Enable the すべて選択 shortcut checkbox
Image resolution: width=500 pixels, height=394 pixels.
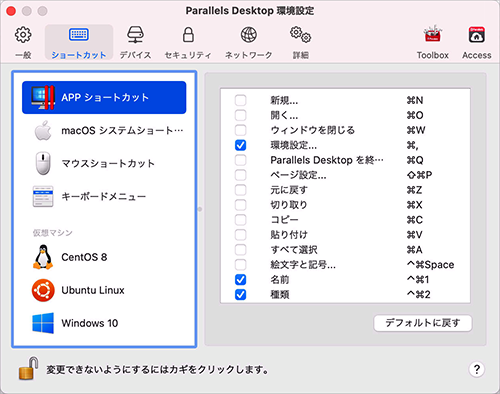pos(240,249)
